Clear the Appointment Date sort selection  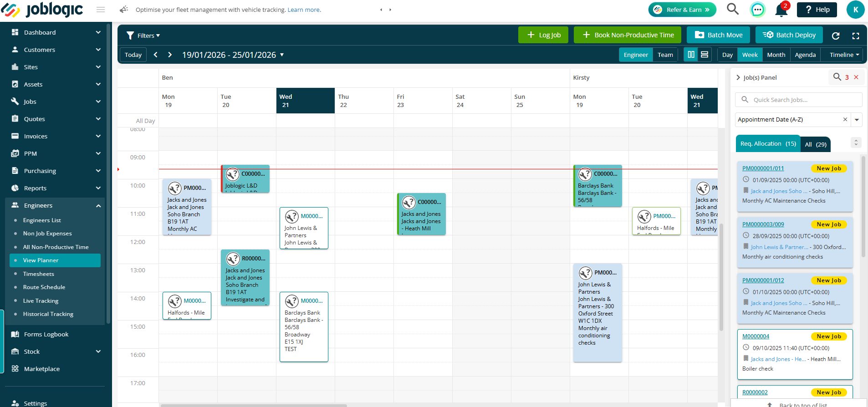click(x=845, y=120)
